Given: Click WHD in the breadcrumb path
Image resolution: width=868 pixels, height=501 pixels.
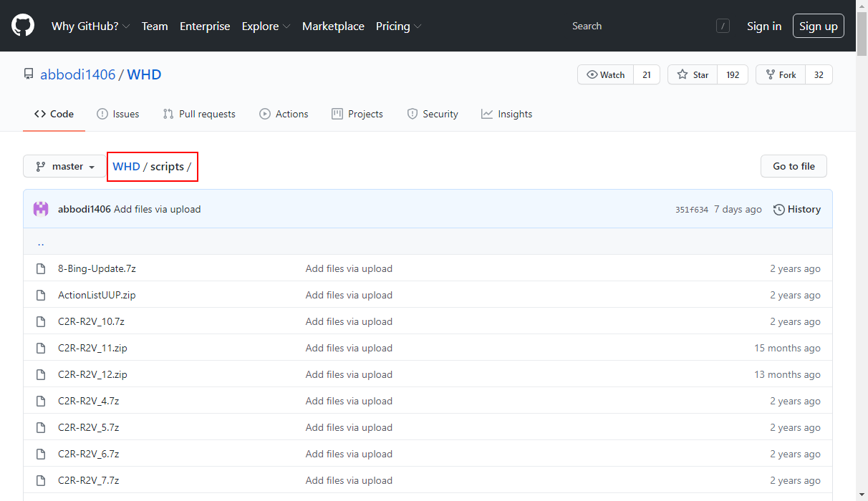Looking at the screenshot, I should pyautogui.click(x=127, y=166).
